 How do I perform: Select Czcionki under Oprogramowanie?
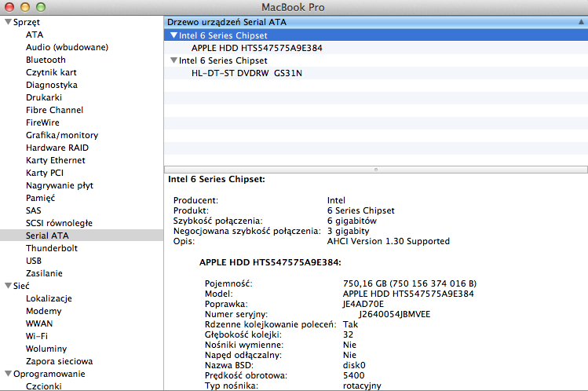(43, 386)
